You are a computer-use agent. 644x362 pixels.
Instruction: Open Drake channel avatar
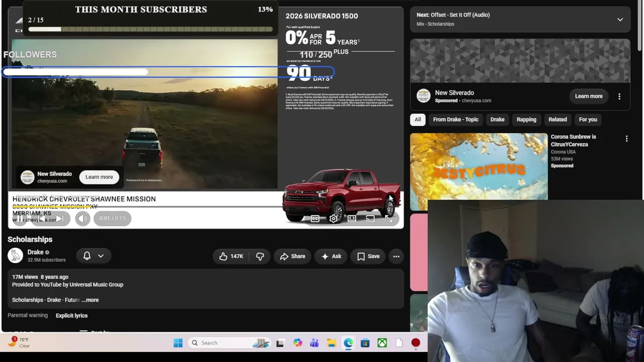point(15,255)
